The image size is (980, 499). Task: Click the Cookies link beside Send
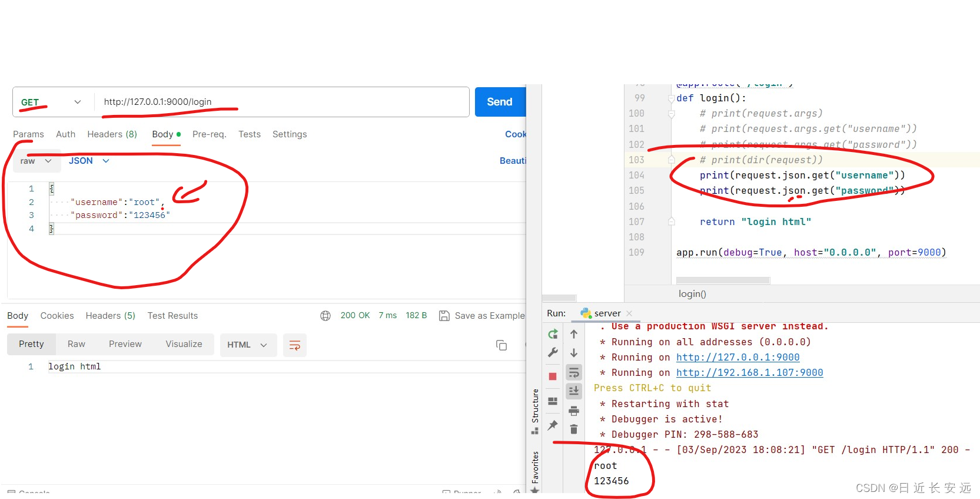515,134
